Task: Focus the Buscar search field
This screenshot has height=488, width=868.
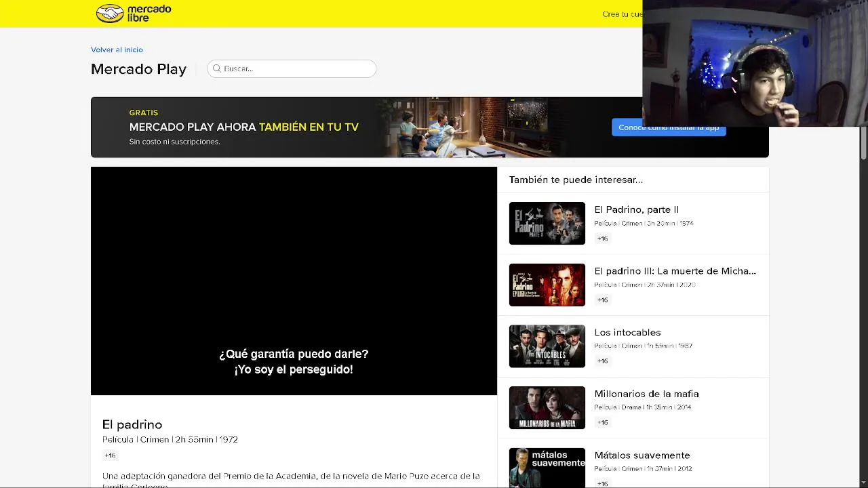Action: pyautogui.click(x=292, y=68)
